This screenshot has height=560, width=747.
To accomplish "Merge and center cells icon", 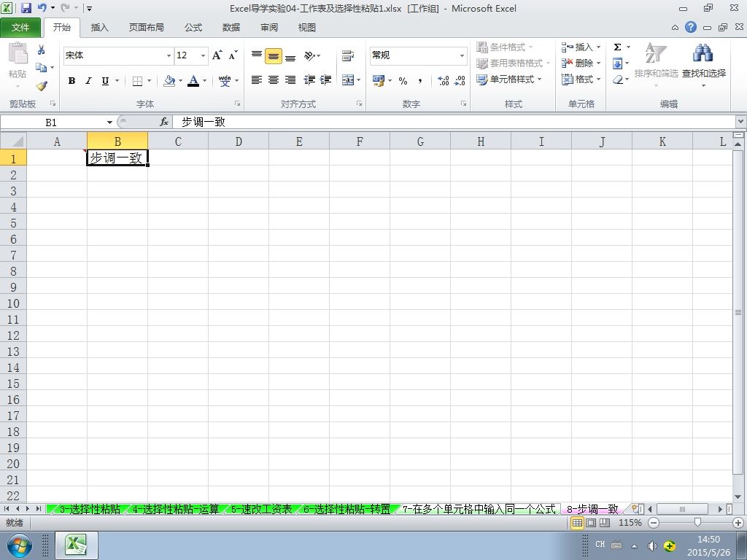I will pyautogui.click(x=348, y=80).
